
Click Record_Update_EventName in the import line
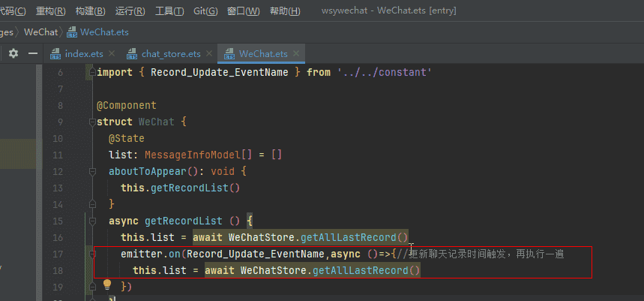click(x=220, y=72)
